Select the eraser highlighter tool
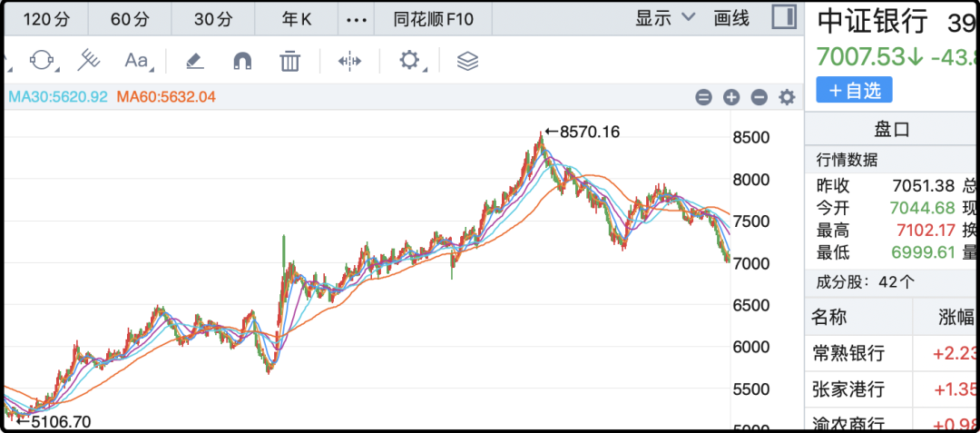This screenshot has height=433, width=980. (x=195, y=61)
